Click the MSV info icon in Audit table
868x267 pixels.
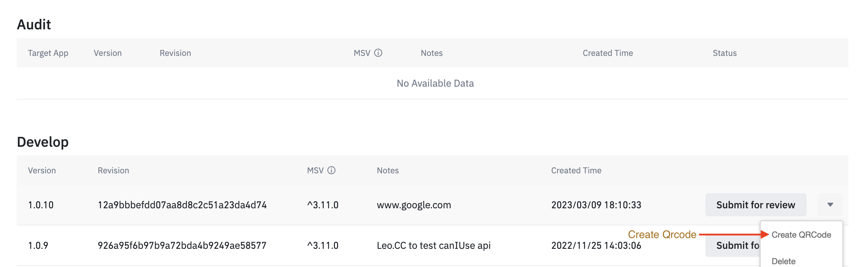coord(378,53)
